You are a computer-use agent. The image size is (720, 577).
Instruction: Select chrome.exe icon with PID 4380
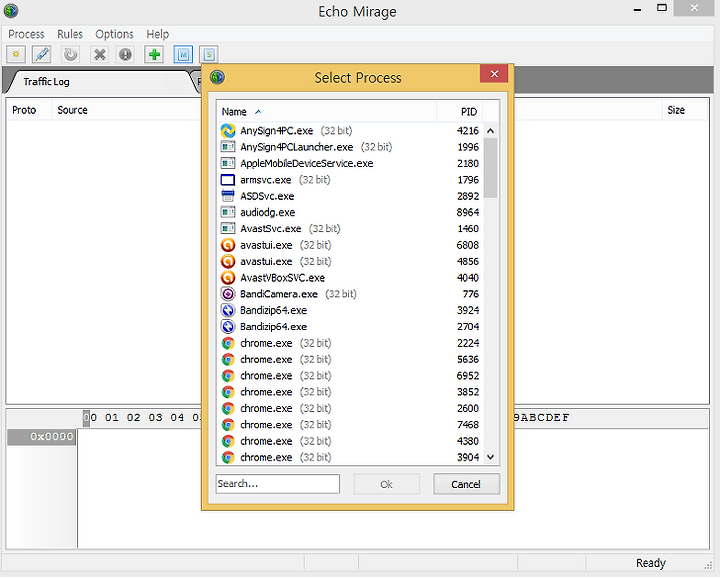pyautogui.click(x=228, y=441)
